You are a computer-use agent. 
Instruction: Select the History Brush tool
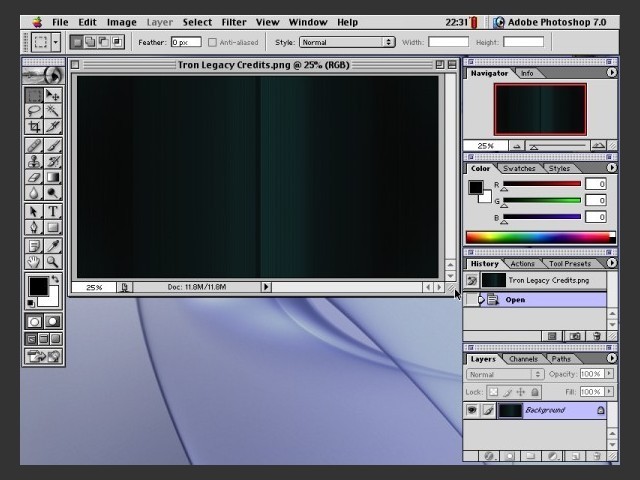point(53,161)
